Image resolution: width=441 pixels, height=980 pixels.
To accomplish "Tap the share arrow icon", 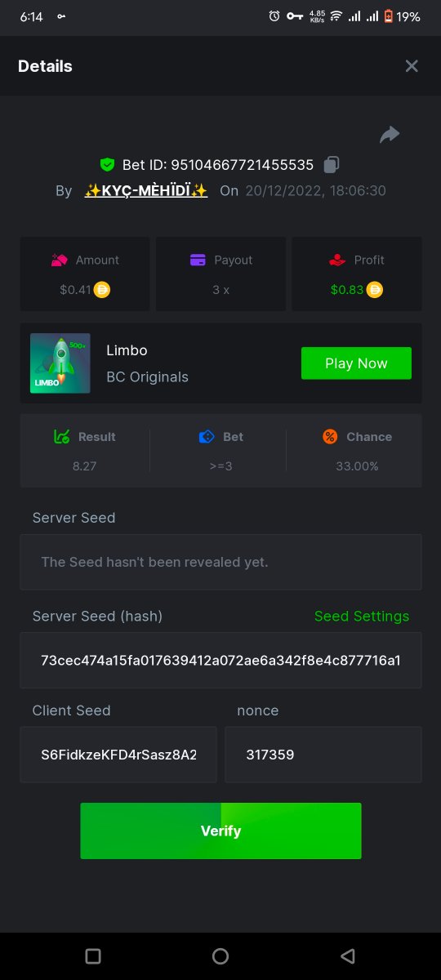I will pyautogui.click(x=390, y=135).
